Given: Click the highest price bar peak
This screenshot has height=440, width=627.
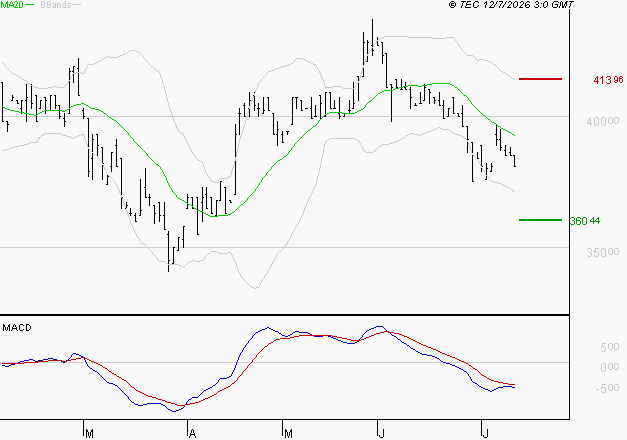Looking at the screenshot, I should point(373,20).
